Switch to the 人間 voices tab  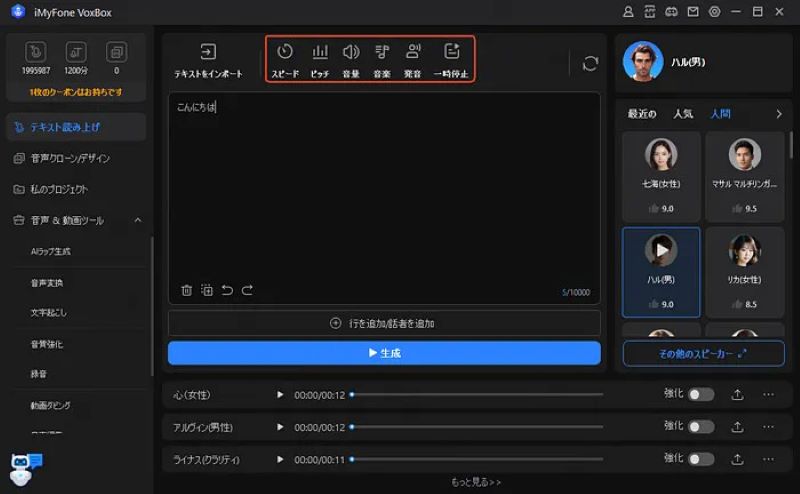click(x=720, y=114)
